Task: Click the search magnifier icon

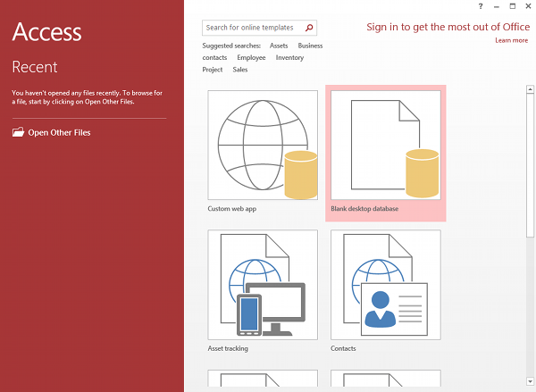Action: (309, 28)
